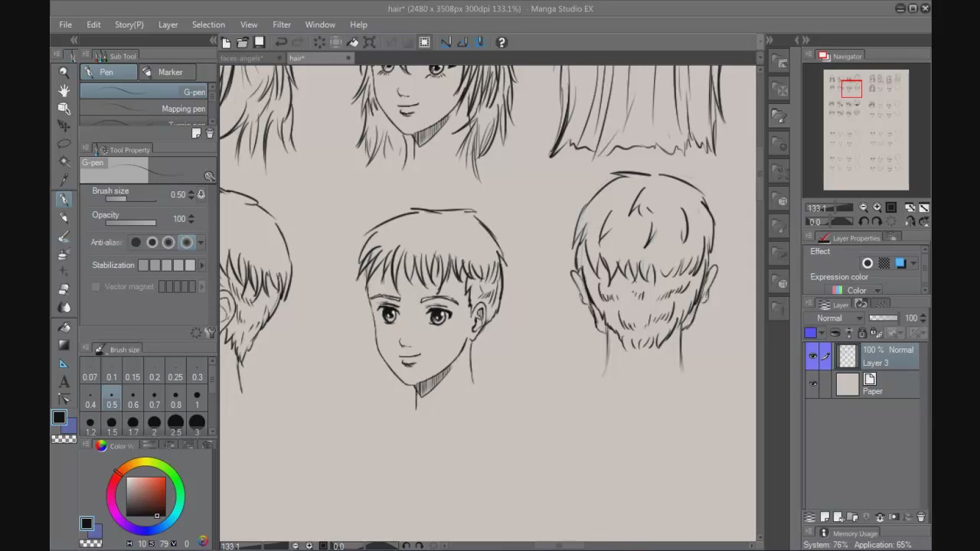Select the Fill bucket tool

[64, 327]
